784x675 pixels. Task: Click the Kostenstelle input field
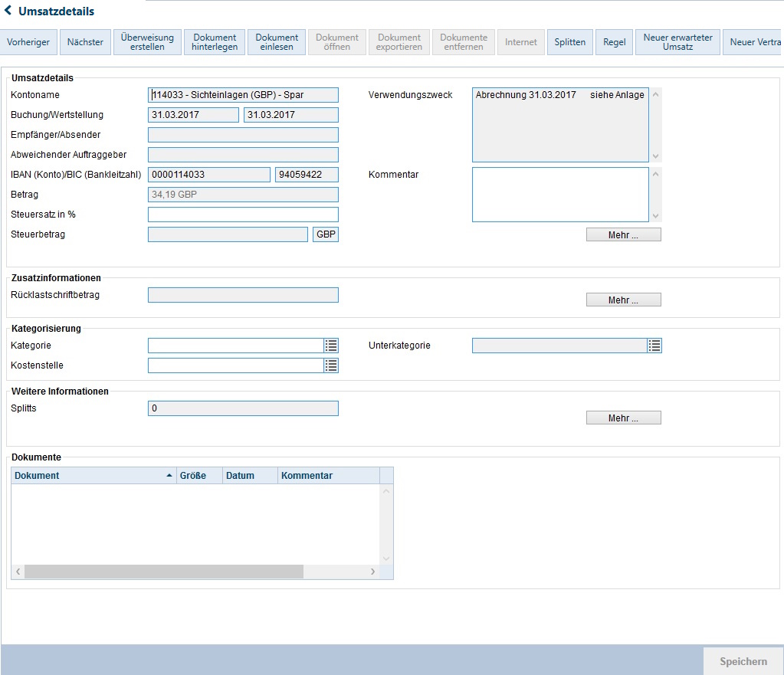(236, 365)
